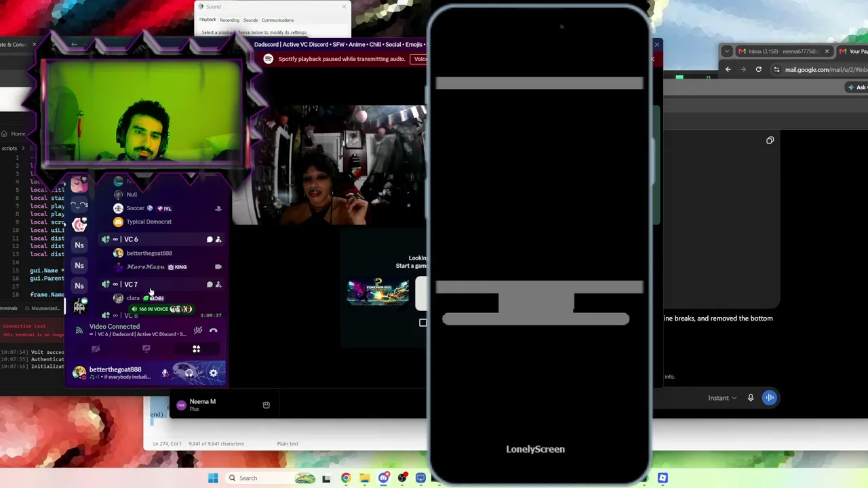This screenshot has width=868, height=488.
Task: Toggle Discord noise suppression icon
Action: point(197,330)
